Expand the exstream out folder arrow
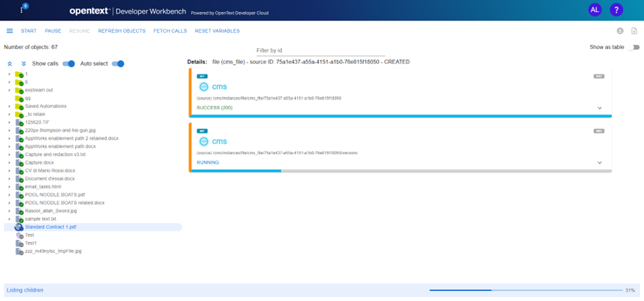 [9, 91]
